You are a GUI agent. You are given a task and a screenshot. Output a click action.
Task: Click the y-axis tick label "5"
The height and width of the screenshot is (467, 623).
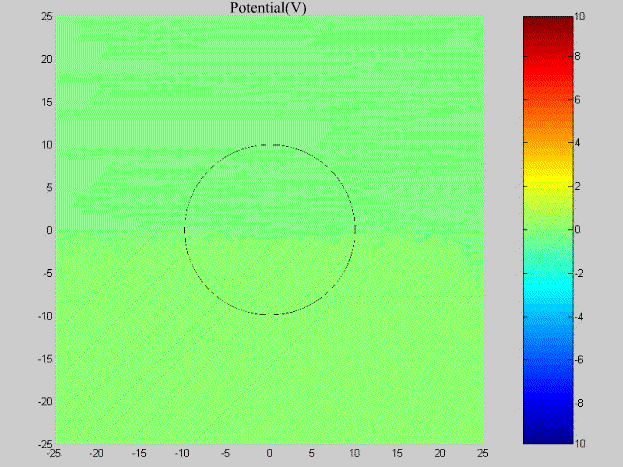pos(49,188)
